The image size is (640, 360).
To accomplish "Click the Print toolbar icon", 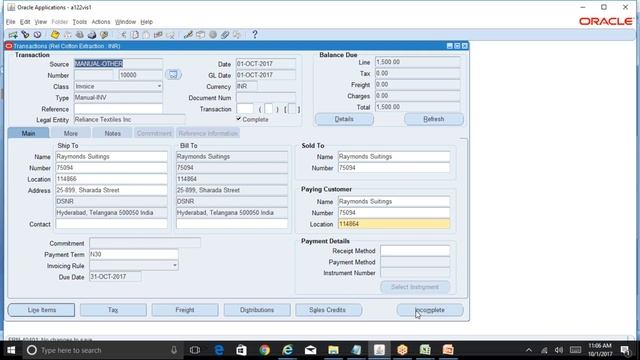I will 92,35.
